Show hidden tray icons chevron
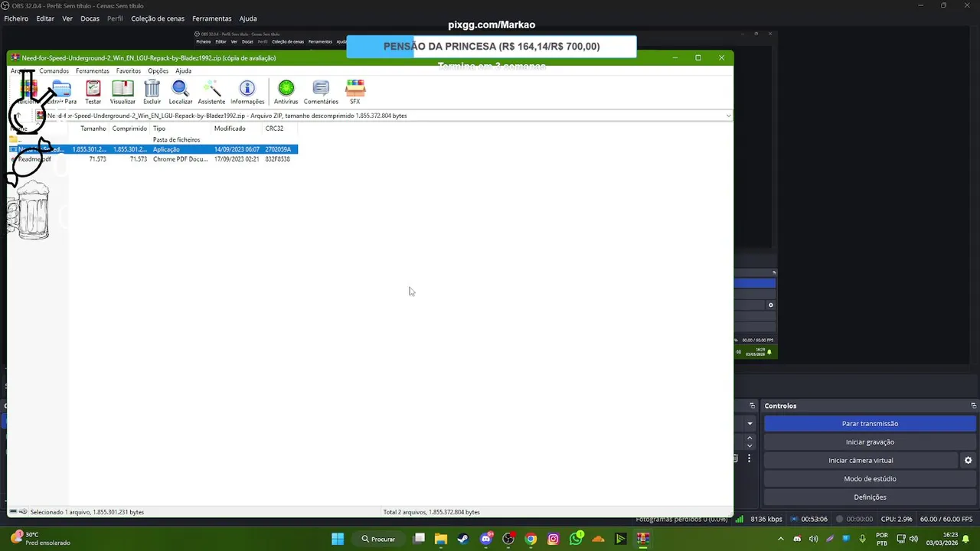This screenshot has width=980, height=551. pos(781,539)
